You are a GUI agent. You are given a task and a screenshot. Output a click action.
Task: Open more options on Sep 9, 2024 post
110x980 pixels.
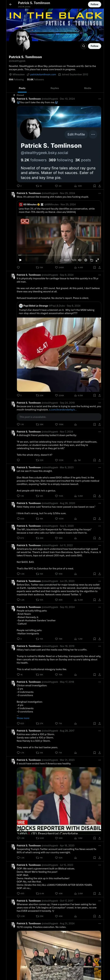(100, 275)
